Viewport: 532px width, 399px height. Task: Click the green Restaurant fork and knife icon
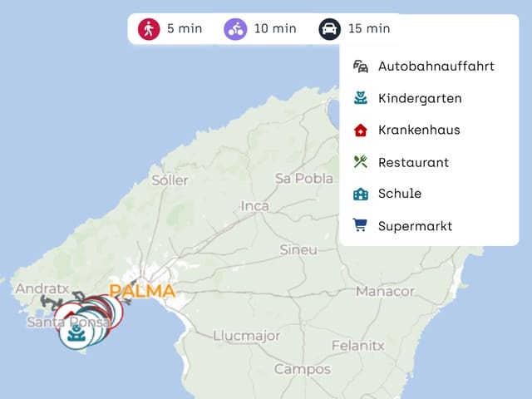pos(360,162)
